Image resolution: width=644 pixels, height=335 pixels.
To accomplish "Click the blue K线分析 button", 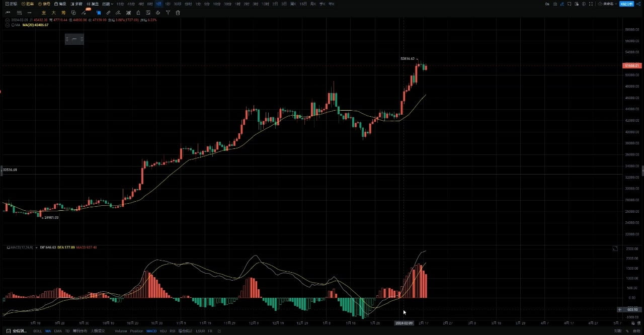I will click(626, 4).
